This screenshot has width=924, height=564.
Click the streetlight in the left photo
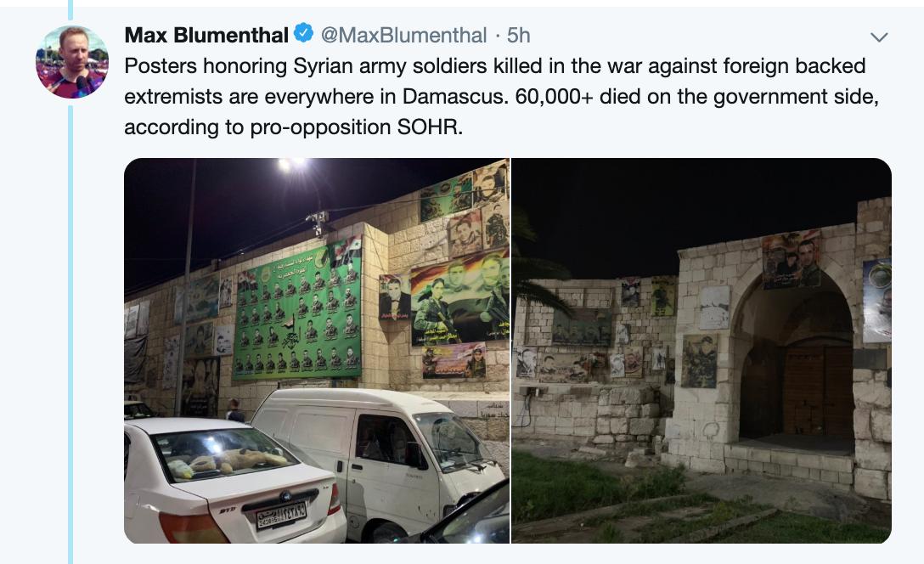(x=293, y=165)
